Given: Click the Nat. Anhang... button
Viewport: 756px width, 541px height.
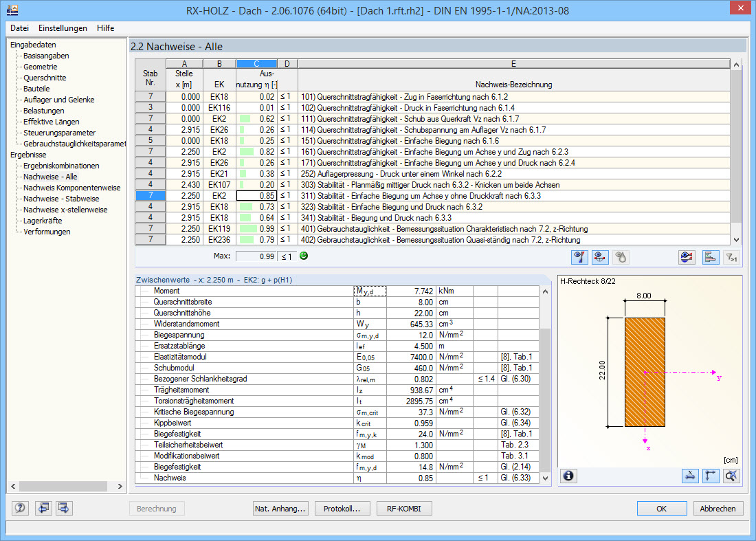Looking at the screenshot, I should (280, 509).
